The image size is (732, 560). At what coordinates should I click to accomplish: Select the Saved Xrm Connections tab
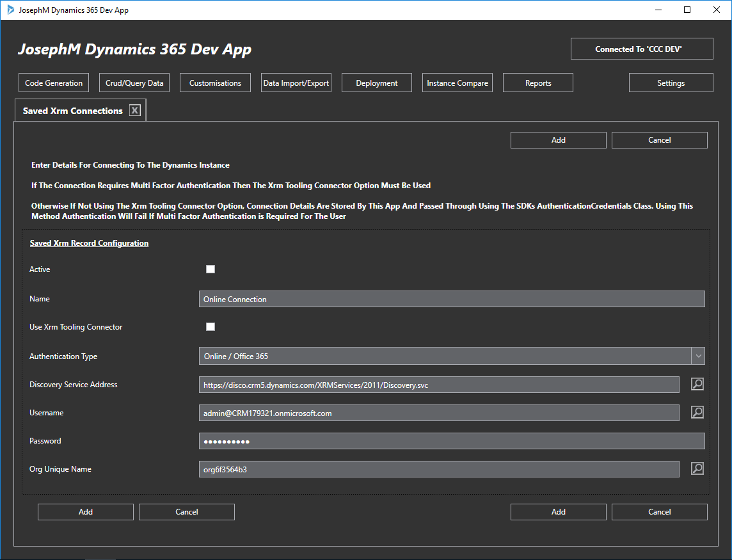tap(72, 111)
